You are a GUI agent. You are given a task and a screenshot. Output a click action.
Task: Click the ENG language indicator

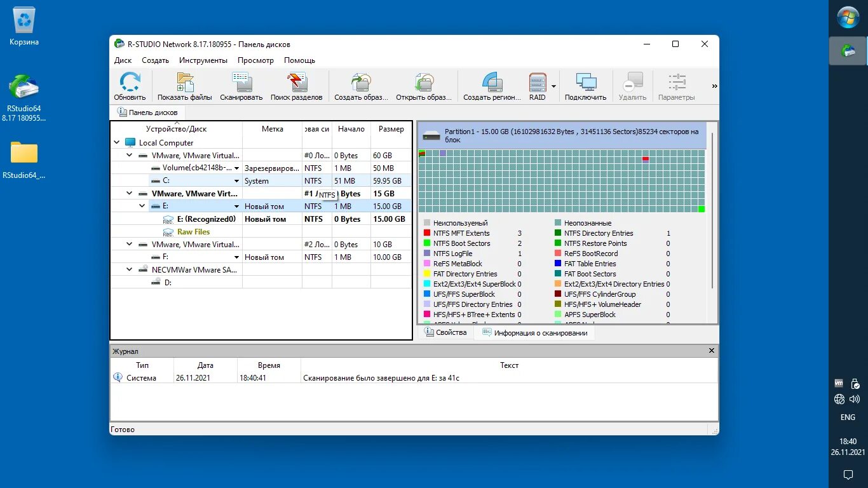coord(848,417)
